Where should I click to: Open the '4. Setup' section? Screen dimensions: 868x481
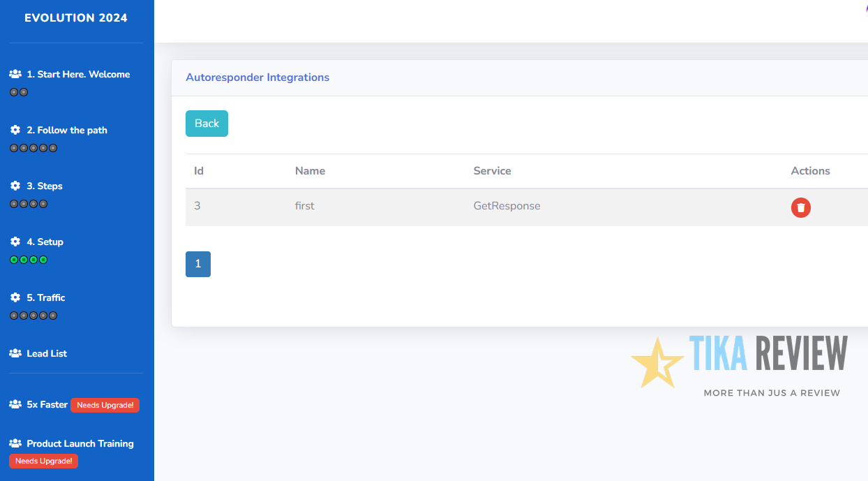pos(45,242)
